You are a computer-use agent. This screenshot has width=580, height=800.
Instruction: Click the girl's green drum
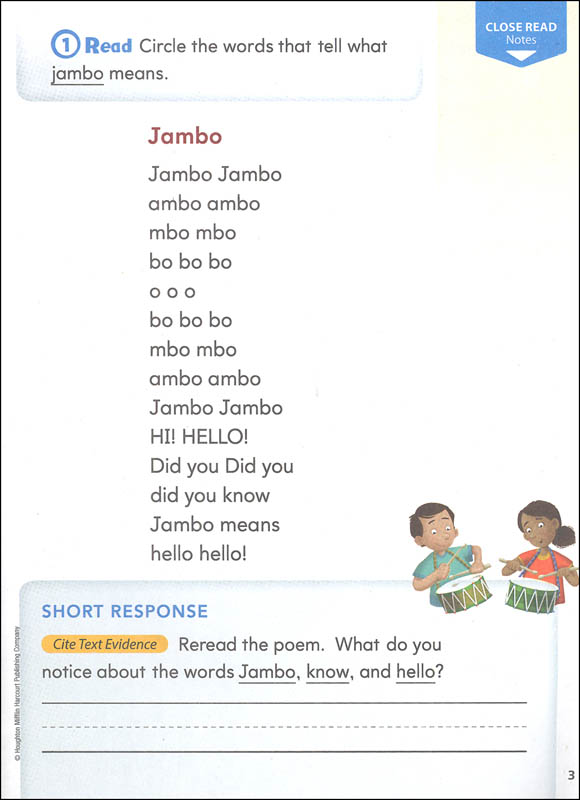[532, 595]
